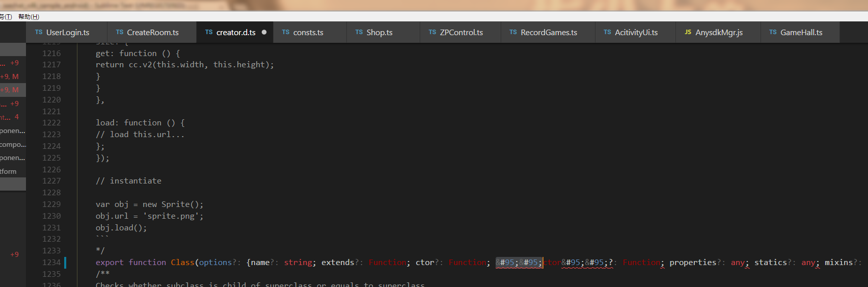This screenshot has width=868, height=287.
Task: Click the '// load this.url...' comment
Action: (x=140, y=135)
